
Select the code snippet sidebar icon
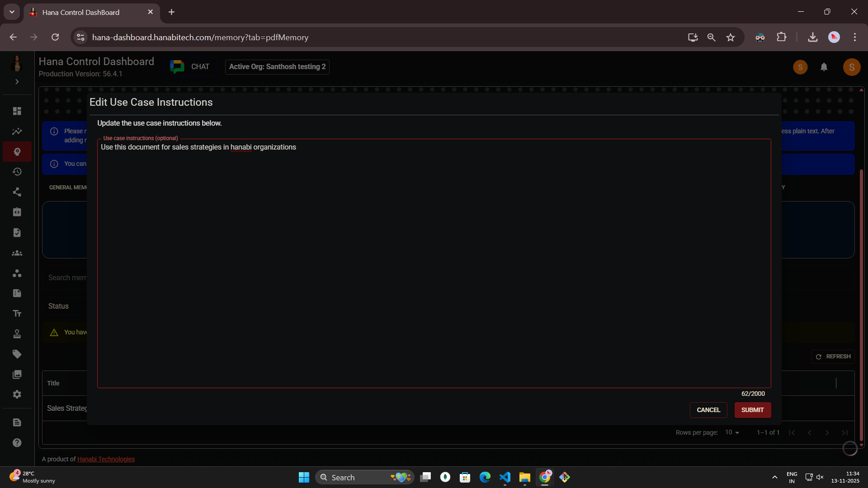(x=17, y=212)
